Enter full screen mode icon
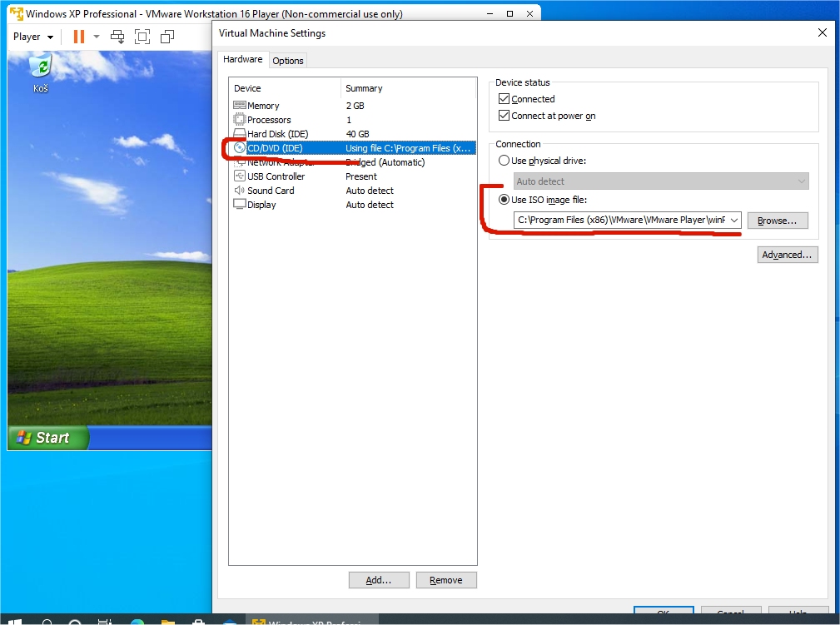This screenshot has width=840, height=625. coord(142,37)
